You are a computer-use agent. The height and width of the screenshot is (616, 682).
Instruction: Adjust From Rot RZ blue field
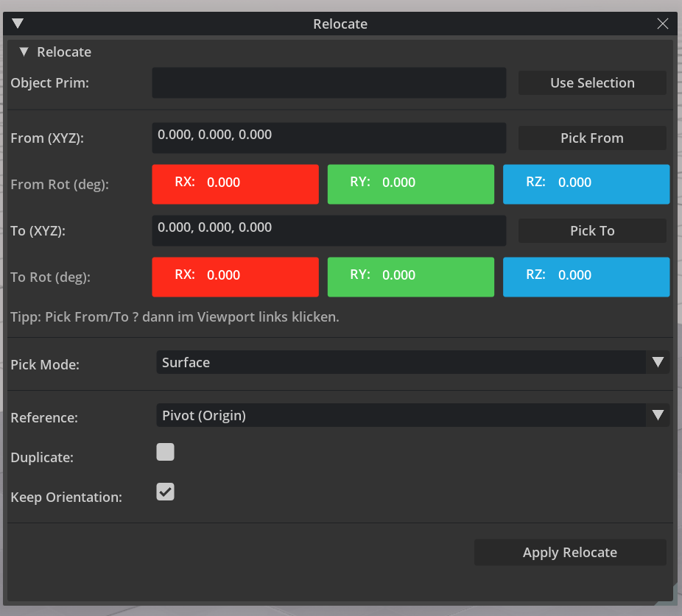point(586,184)
